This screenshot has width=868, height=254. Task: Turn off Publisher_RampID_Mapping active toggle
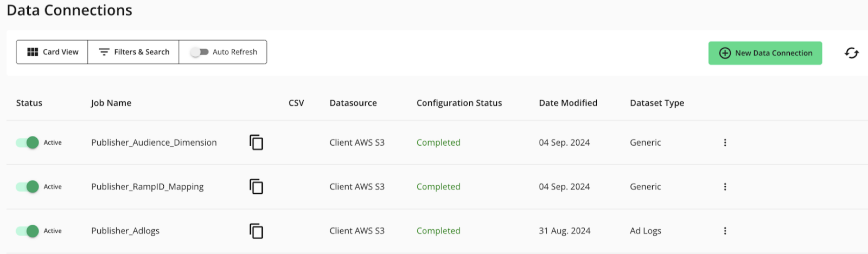28,186
